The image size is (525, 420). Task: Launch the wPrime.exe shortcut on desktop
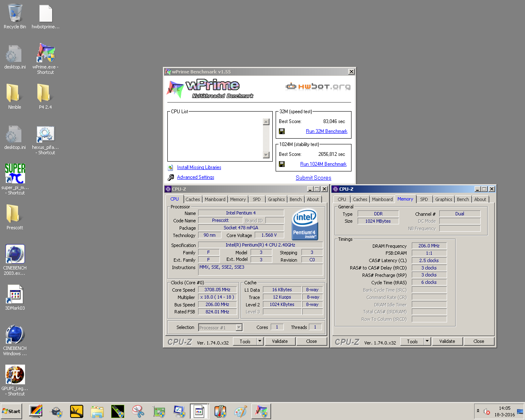(46, 58)
